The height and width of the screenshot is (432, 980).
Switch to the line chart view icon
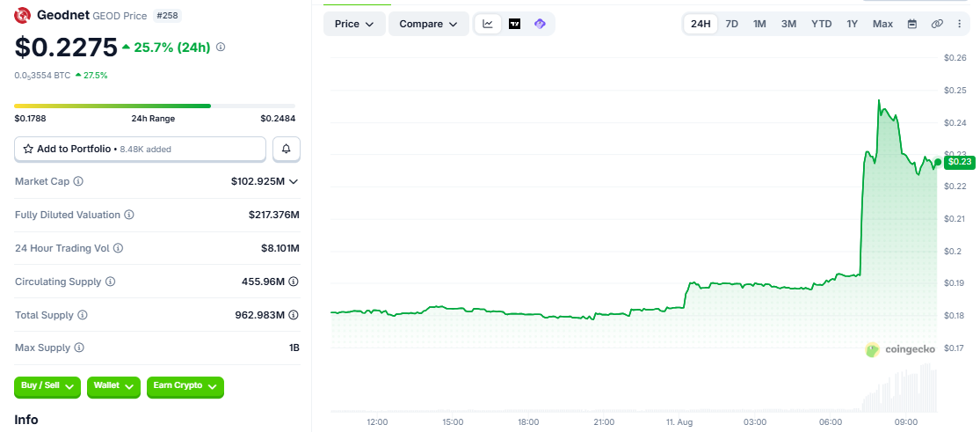(x=488, y=24)
